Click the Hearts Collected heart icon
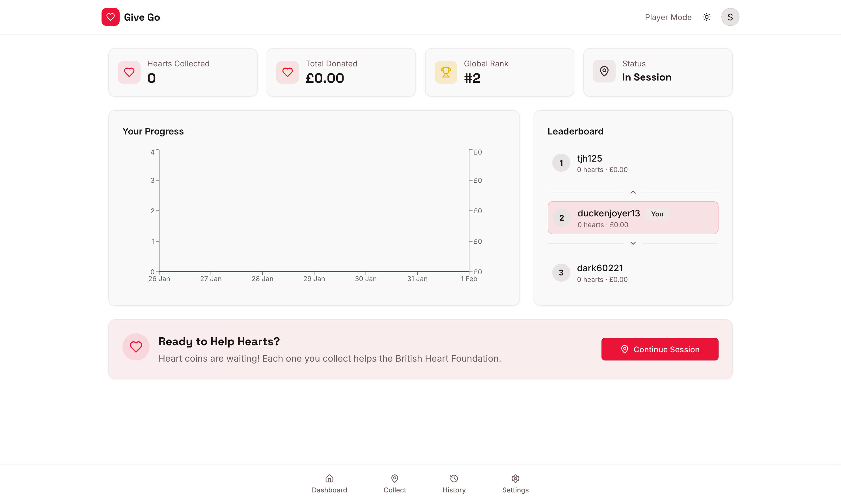 pos(129,72)
